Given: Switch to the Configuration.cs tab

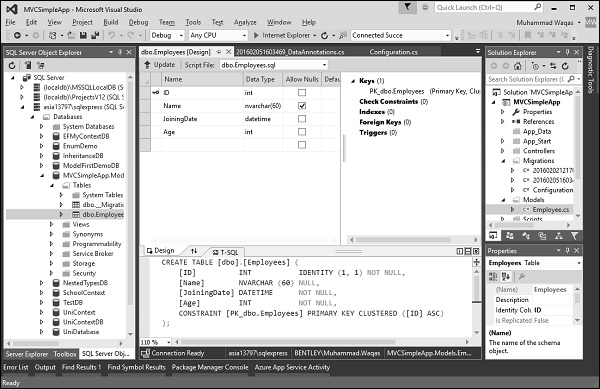Looking at the screenshot, I should [x=393, y=52].
